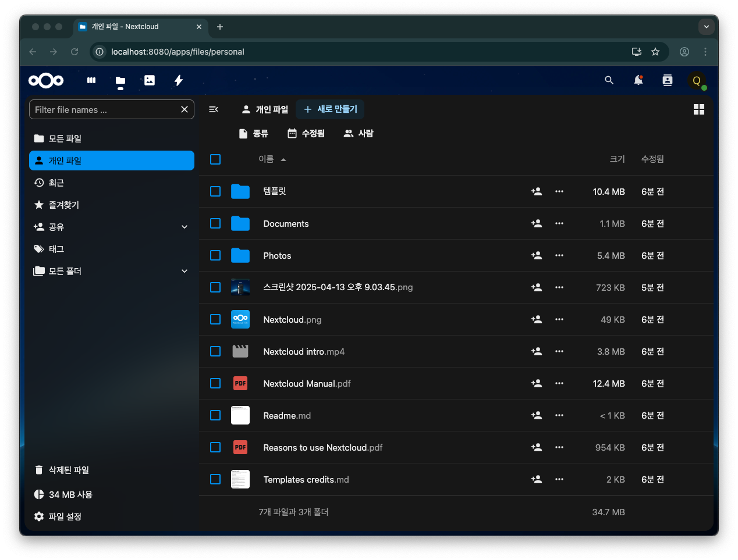Open the notifications bell icon
Image resolution: width=738 pixels, height=560 pixels.
click(638, 80)
